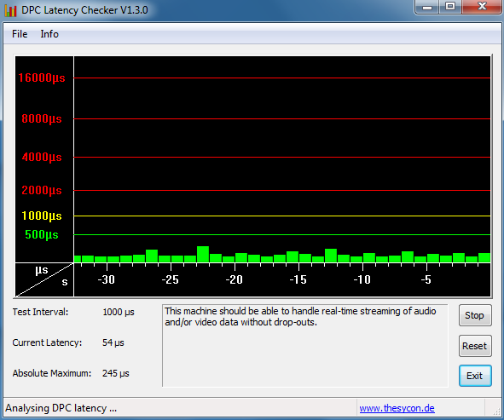
Task: Click the 1000µs yellow threshold label
Action: (42, 216)
